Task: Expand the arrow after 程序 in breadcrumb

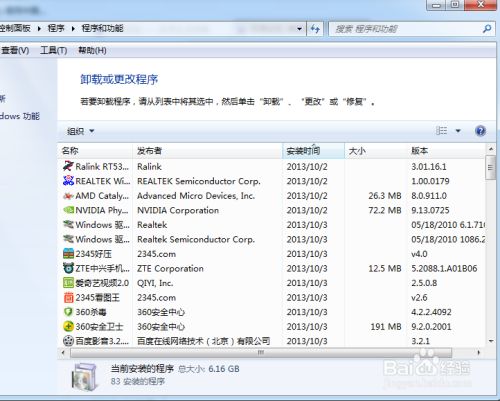Action: point(73,29)
